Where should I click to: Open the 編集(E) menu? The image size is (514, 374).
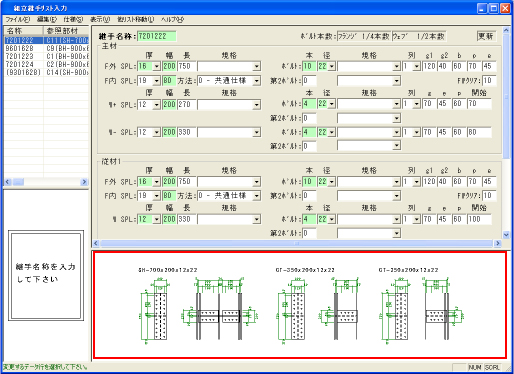[x=47, y=20]
